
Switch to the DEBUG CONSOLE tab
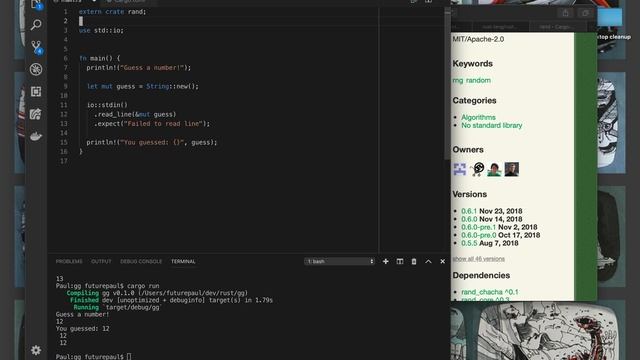tap(141, 261)
